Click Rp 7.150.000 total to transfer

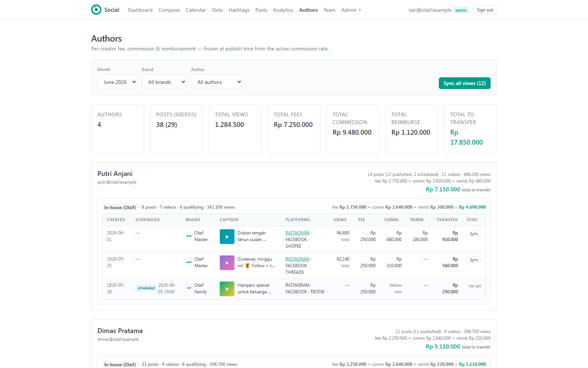click(458, 190)
